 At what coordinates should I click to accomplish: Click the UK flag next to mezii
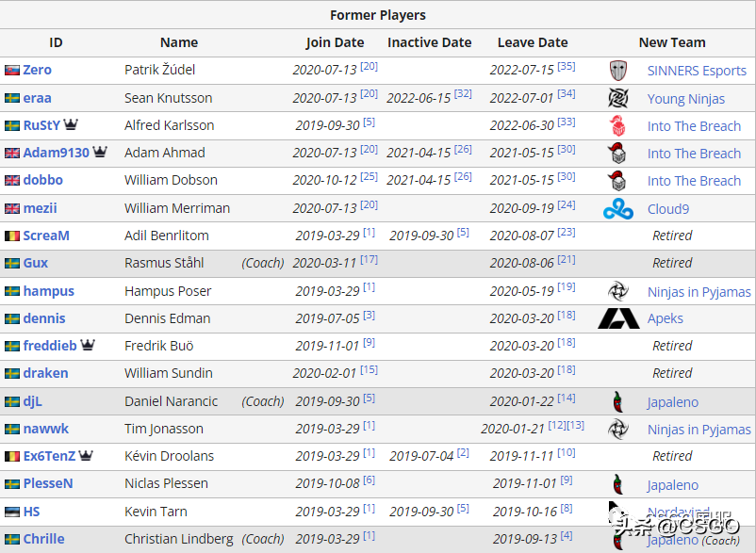(12, 208)
